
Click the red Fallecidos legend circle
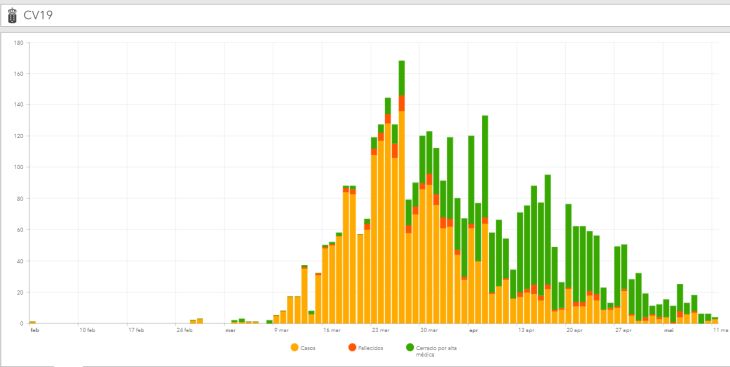click(x=352, y=347)
